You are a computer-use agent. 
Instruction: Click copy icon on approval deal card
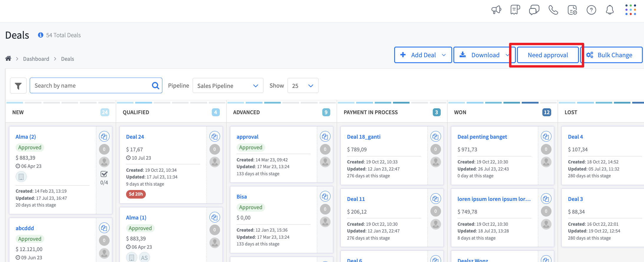325,137
